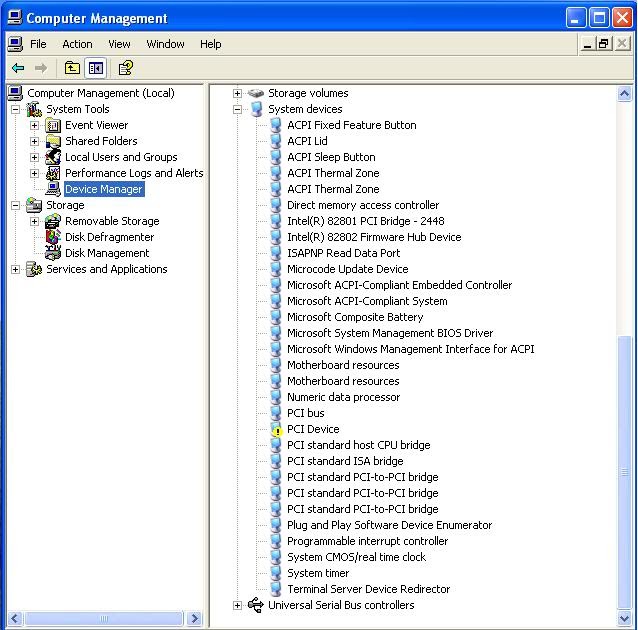Select Intel(R) 82801 PCI Bridge - 2448

tap(365, 221)
